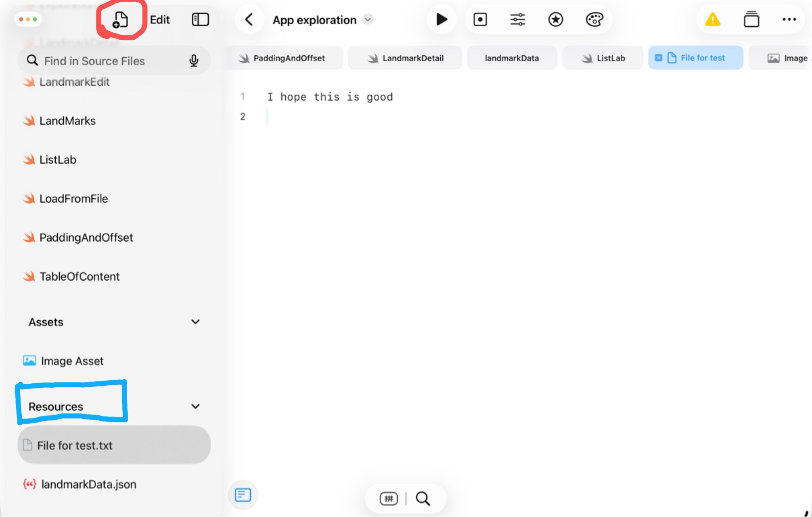Viewport: 812px width, 517px height.
Task: Click the Find in Source Files field
Action: pos(114,61)
